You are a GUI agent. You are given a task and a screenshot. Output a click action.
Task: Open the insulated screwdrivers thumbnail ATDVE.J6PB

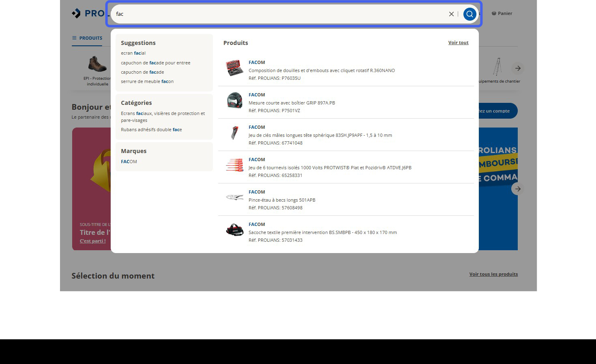click(x=234, y=165)
